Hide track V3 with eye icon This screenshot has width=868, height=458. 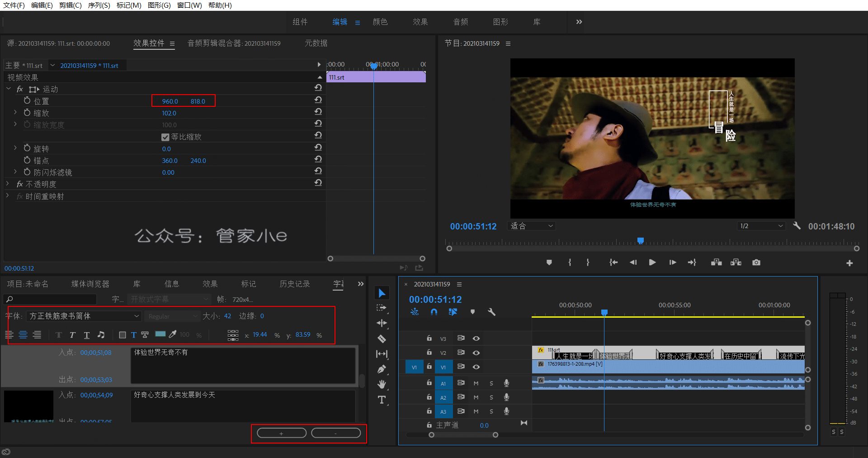476,339
